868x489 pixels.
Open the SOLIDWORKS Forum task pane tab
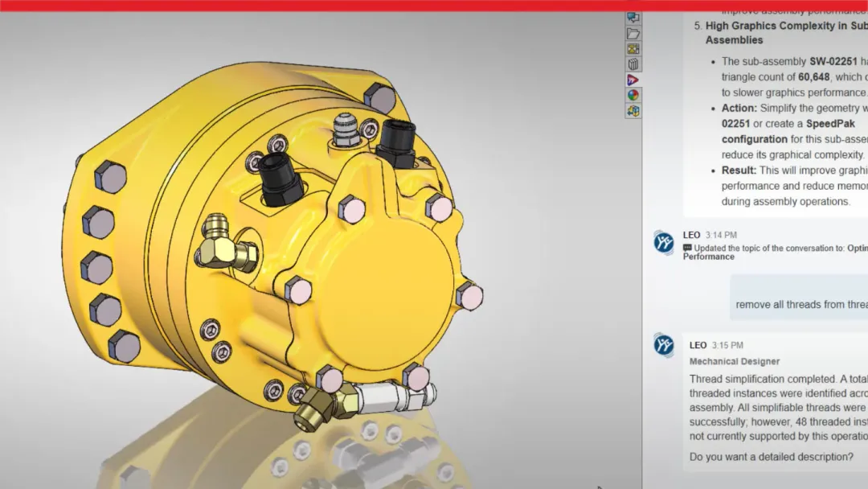(x=633, y=18)
